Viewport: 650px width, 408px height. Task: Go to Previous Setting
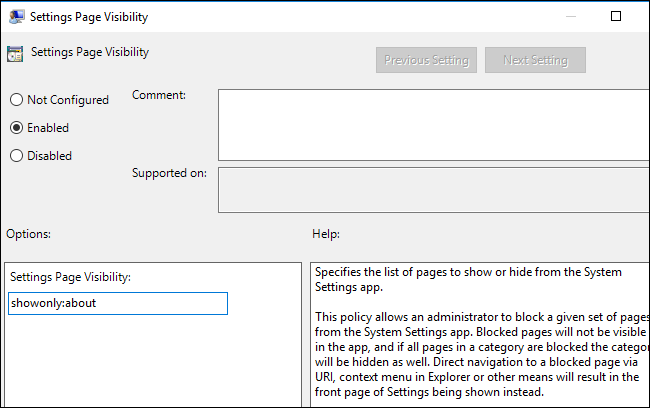pyautogui.click(x=426, y=60)
